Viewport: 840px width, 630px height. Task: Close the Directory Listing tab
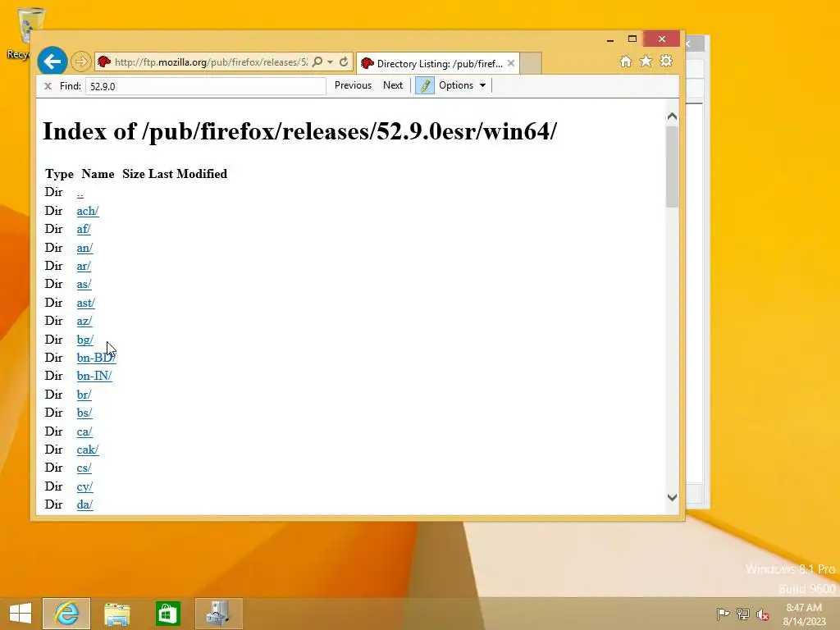511,63
